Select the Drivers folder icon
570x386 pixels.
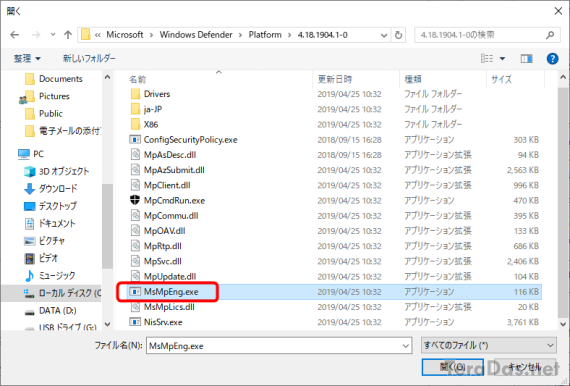tap(135, 94)
